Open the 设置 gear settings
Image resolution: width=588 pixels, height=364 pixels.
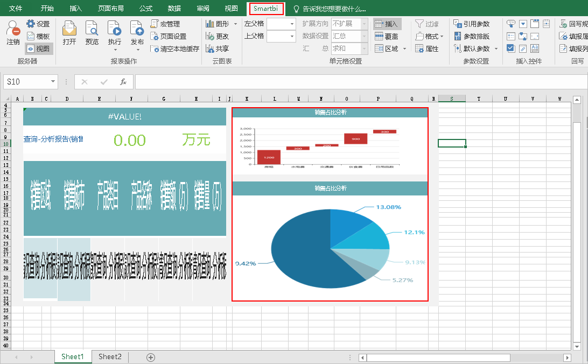38,24
